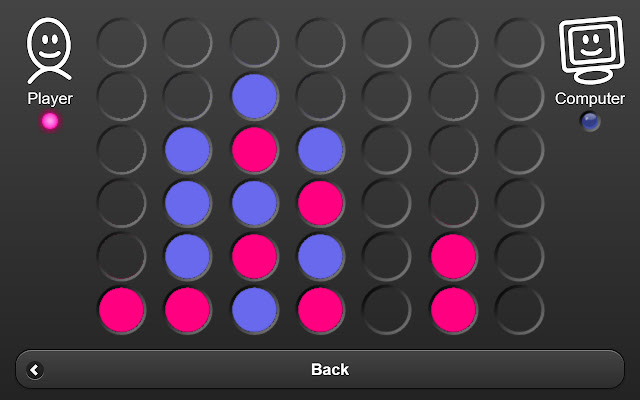Pick the empty bottom slot of fifth column
The width and height of the screenshot is (640, 400).
pos(387,309)
